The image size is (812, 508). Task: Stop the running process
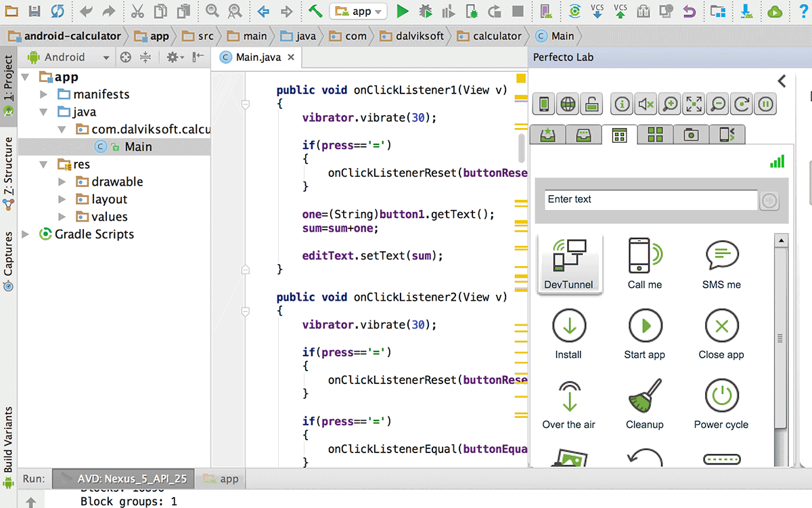tap(518, 11)
